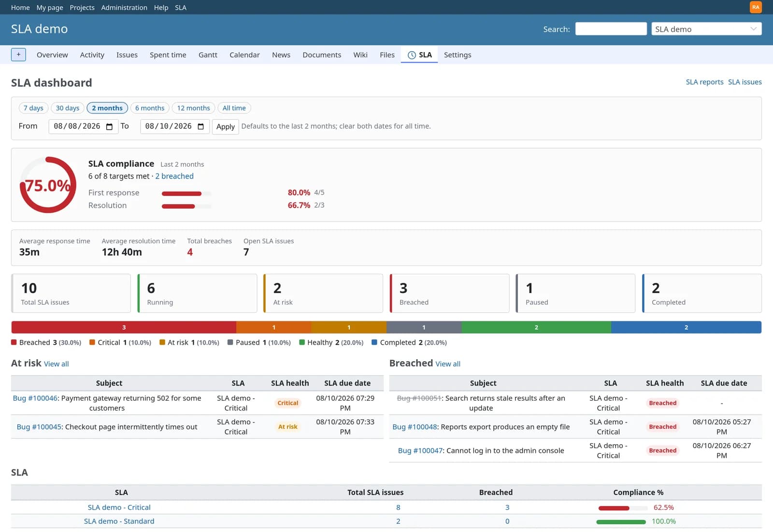Open Administration in the top menu
773x532 pixels.
[124, 7]
